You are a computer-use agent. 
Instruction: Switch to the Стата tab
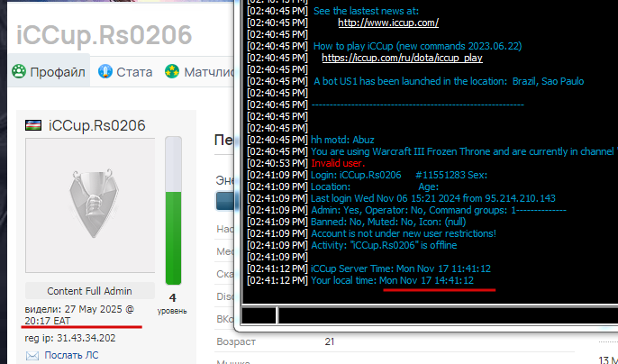tap(125, 72)
